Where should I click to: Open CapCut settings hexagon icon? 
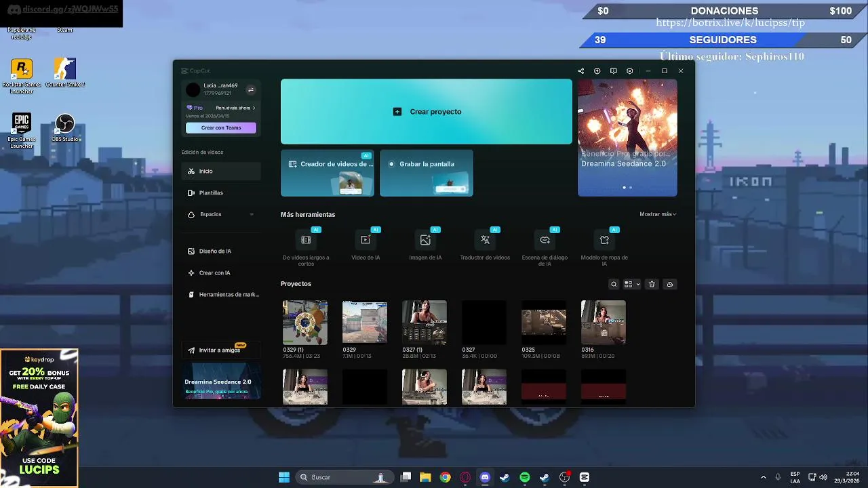tap(629, 71)
